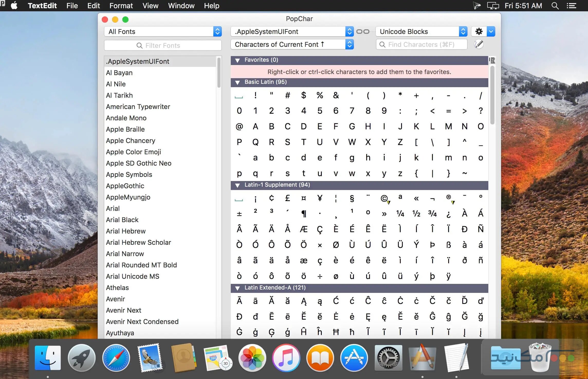Click the copyright sign character
Image resolution: width=588 pixels, height=379 pixels.
pyautogui.click(x=384, y=198)
